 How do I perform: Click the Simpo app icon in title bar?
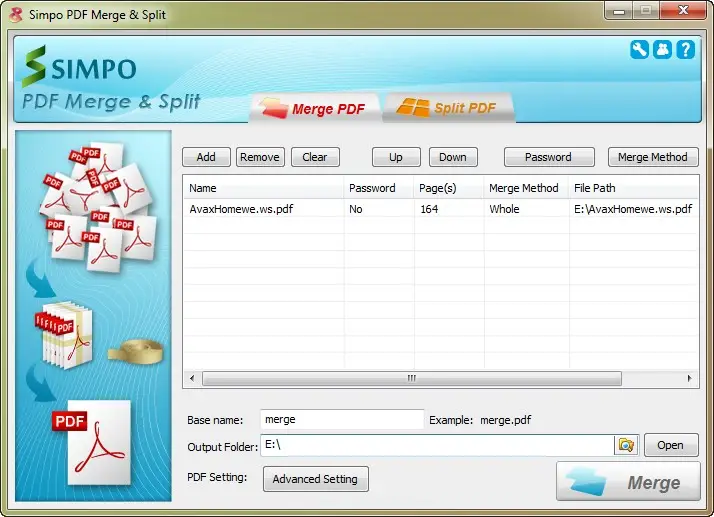[x=16, y=14]
